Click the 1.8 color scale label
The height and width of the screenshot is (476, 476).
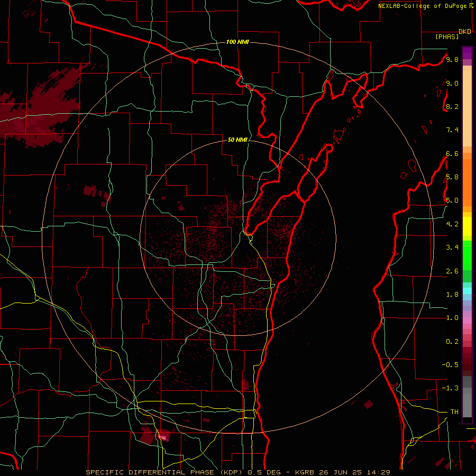[452, 295]
